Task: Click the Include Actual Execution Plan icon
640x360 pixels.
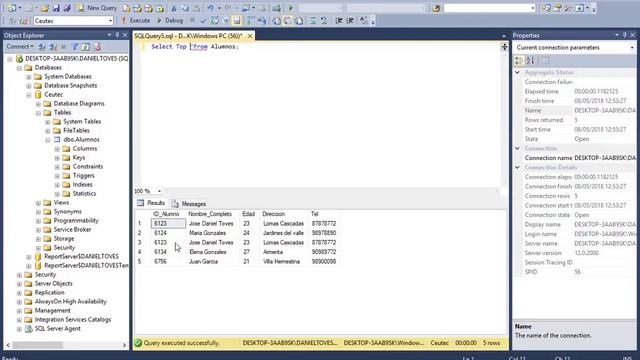Action: 251,20
